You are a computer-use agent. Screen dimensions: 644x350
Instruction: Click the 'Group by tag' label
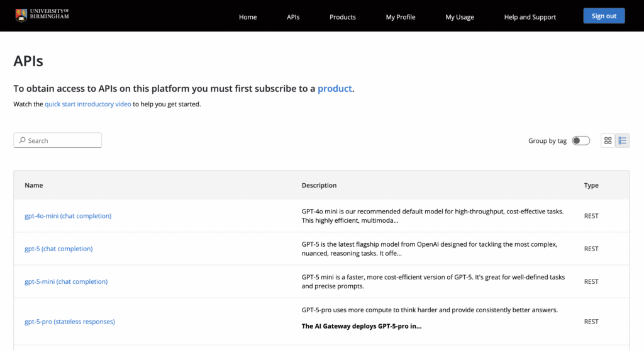click(547, 140)
